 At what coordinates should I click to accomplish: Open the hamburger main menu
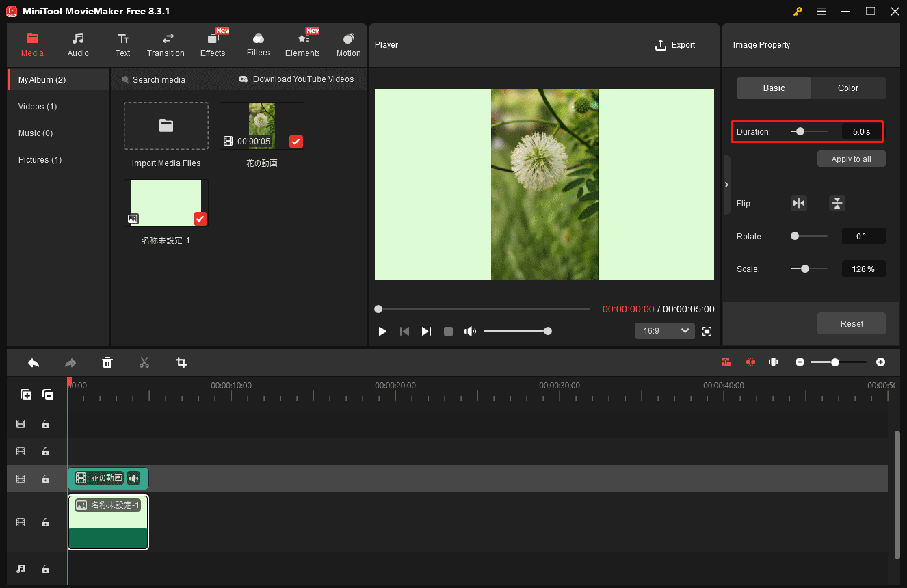821,11
